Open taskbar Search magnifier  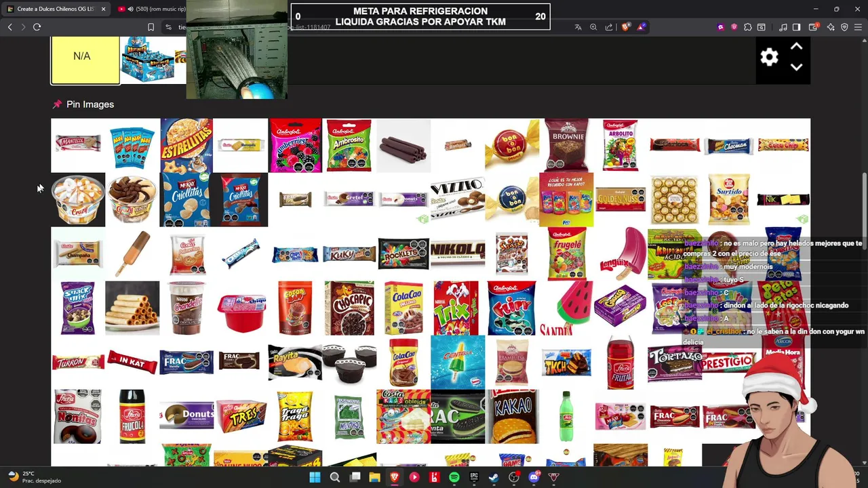click(x=335, y=477)
